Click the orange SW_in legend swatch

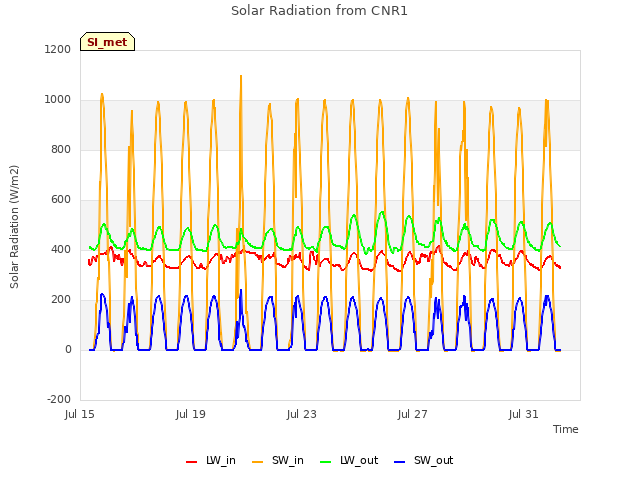(258, 462)
